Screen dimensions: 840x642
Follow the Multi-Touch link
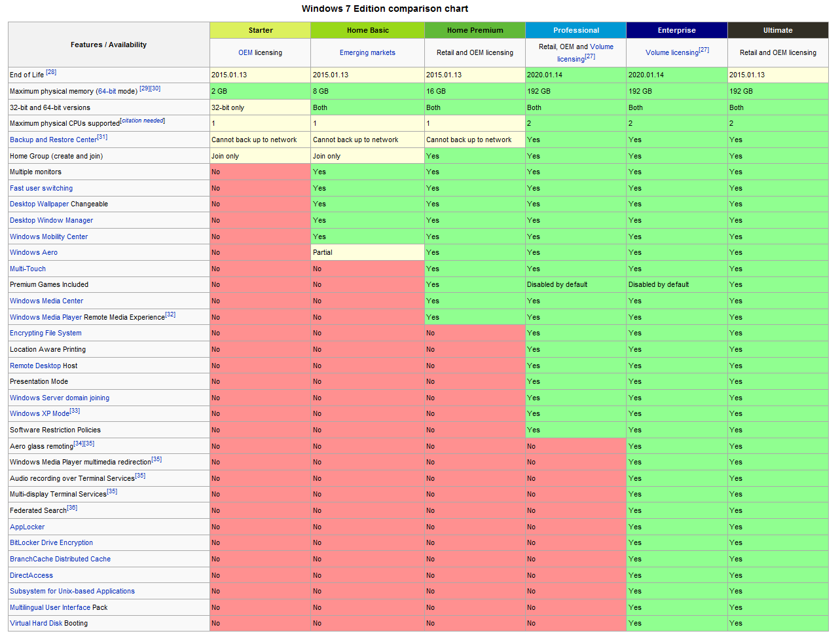[27, 269]
